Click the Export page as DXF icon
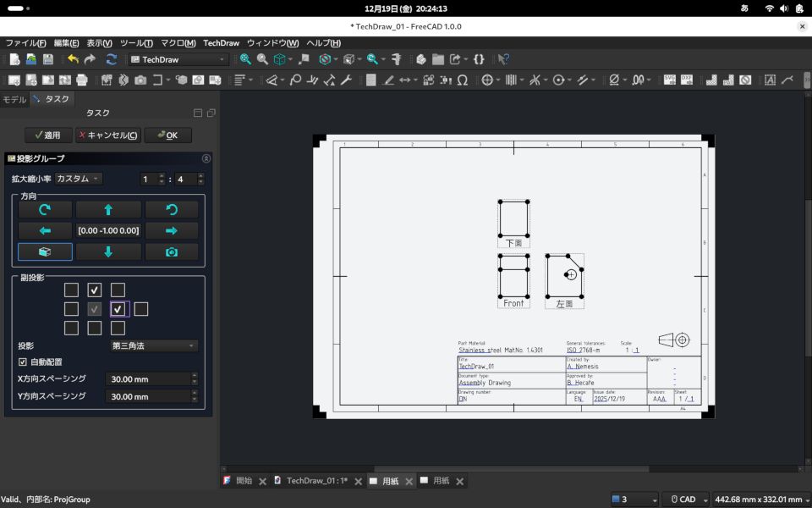 point(686,80)
